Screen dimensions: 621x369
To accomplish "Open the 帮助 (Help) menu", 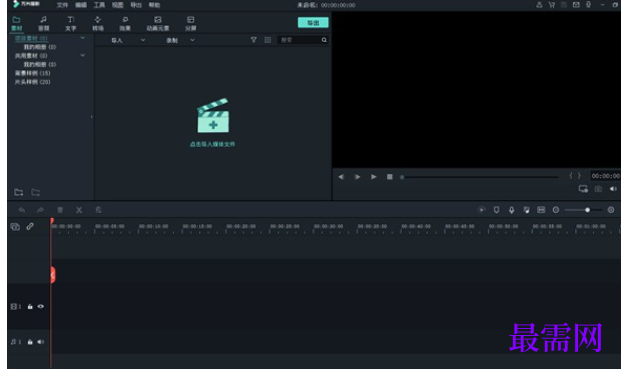I will click(154, 5).
